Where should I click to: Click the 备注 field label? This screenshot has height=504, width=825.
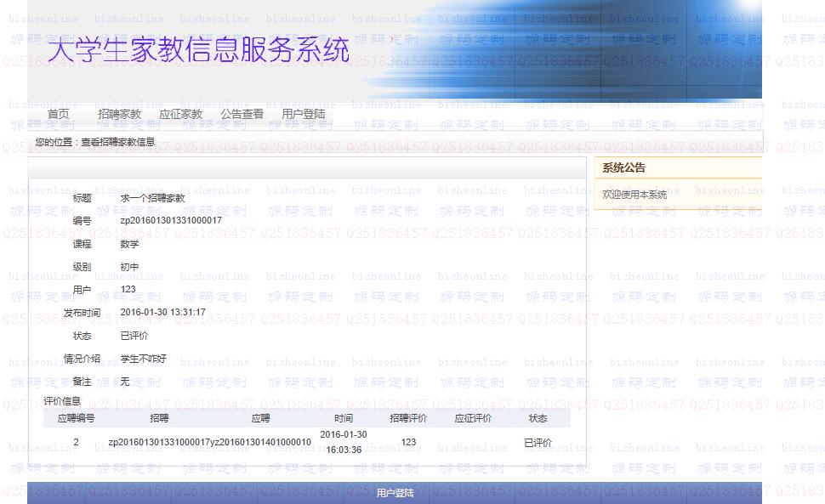[82, 382]
